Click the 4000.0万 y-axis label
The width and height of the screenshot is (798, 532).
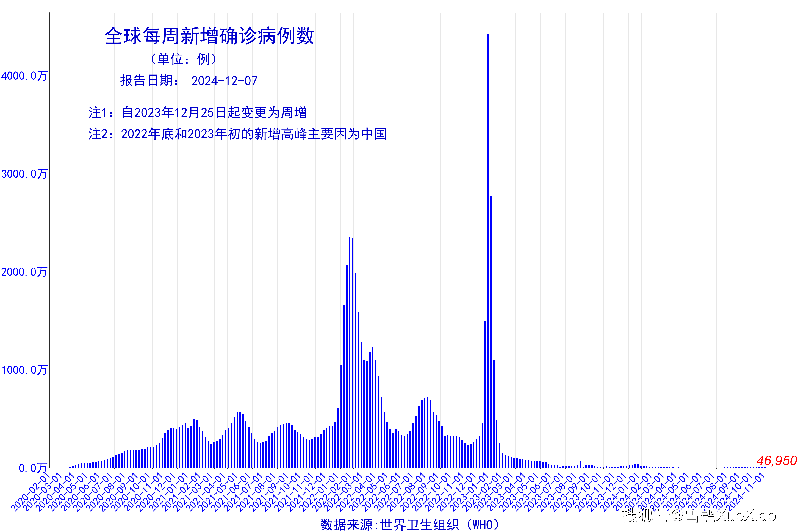pyautogui.click(x=24, y=76)
